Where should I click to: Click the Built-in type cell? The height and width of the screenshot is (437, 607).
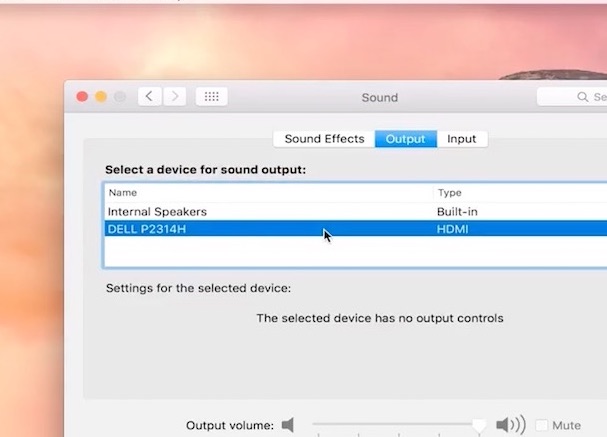coord(457,212)
